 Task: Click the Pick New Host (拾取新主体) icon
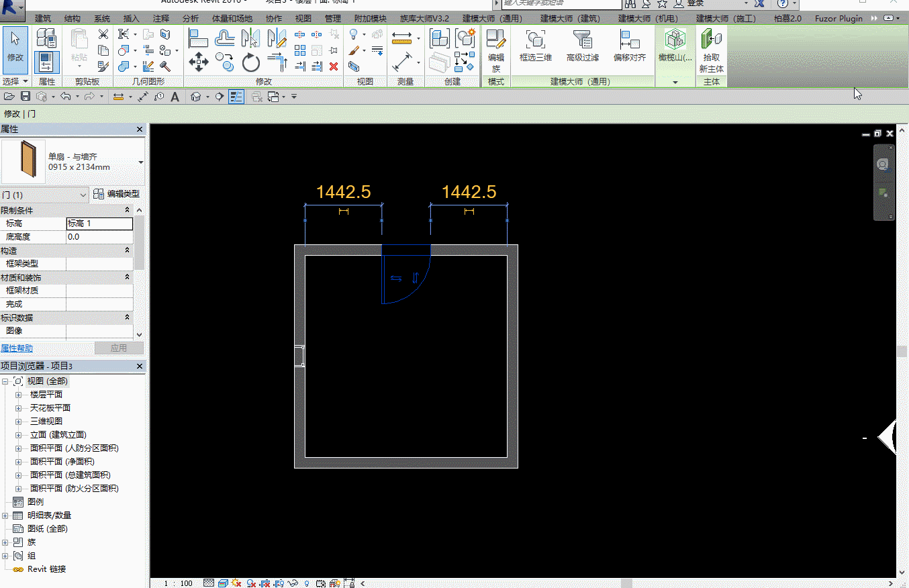click(711, 50)
